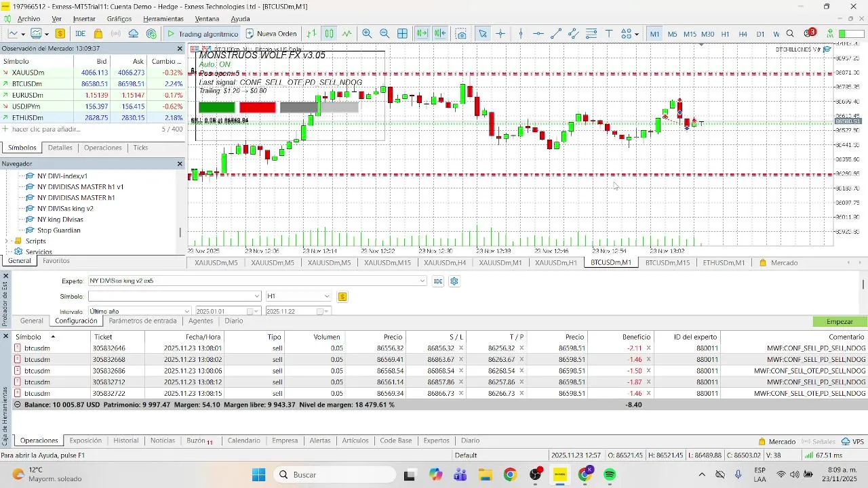Screen dimensions: 868x488
Task: Open the chart type dropdown arrow
Action: (23, 33)
